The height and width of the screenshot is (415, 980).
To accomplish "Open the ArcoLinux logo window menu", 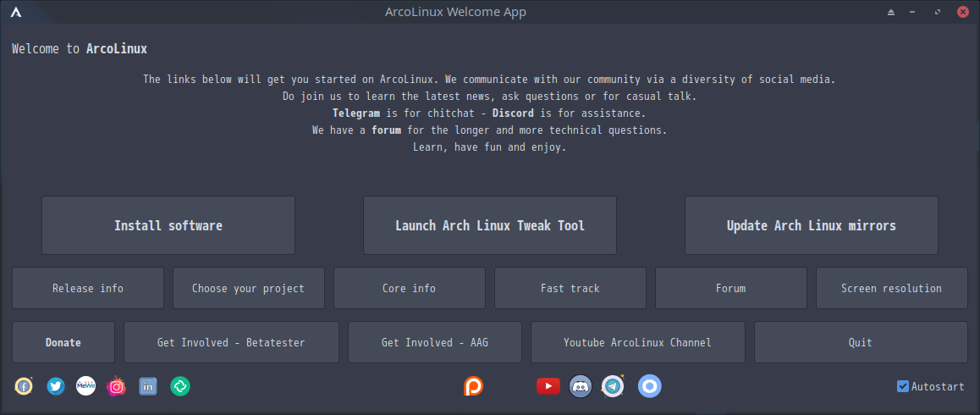I will [x=16, y=12].
